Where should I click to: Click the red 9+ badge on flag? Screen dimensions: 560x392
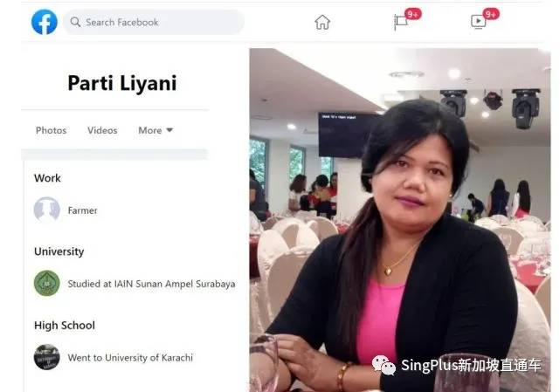tap(413, 14)
